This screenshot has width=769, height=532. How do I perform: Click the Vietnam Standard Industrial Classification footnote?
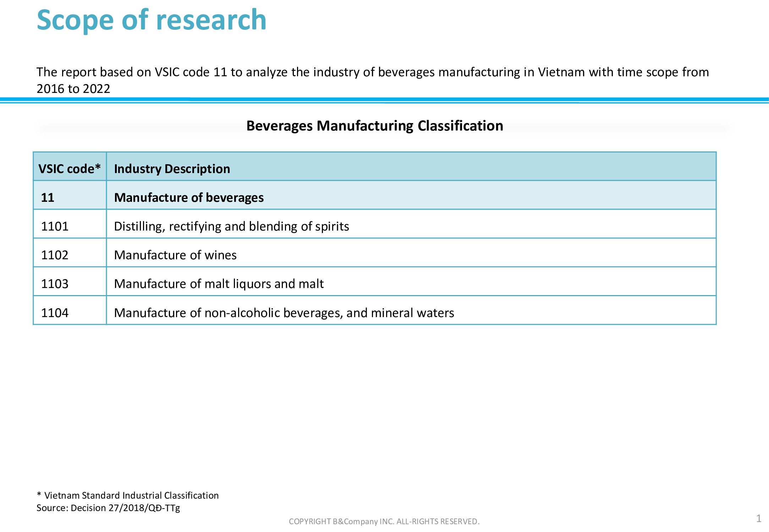[x=128, y=495]
